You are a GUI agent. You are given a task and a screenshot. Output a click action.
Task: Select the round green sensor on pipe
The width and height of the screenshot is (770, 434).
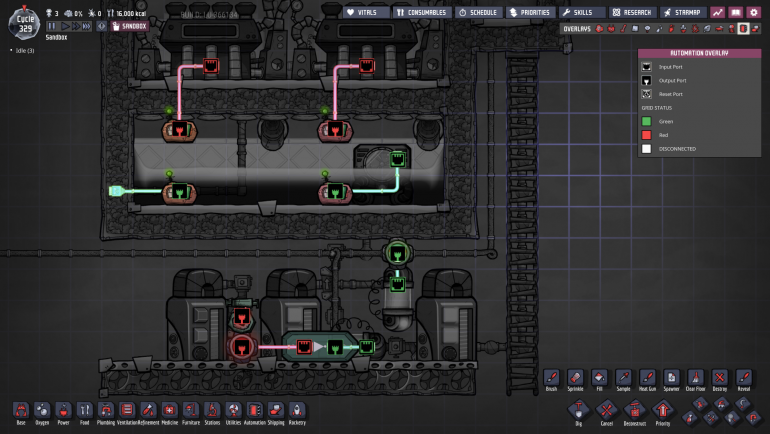coord(397,254)
